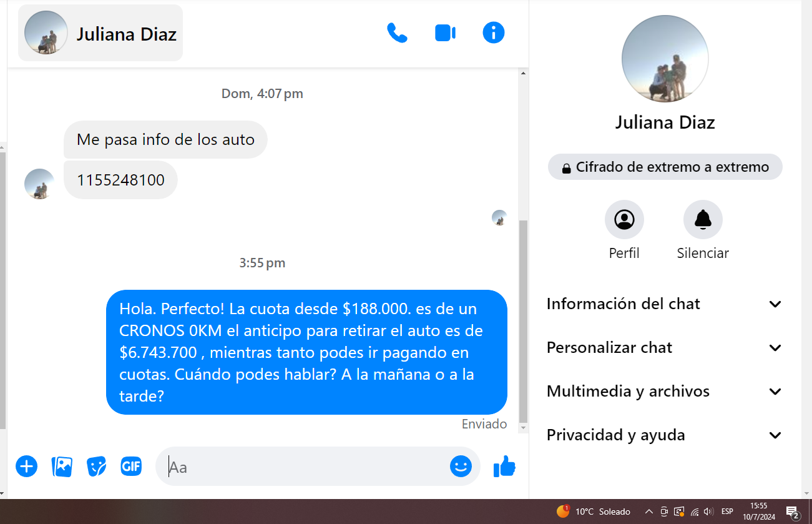The height and width of the screenshot is (524, 812).
Task: Expand Multimedia y archivos section
Action: (x=665, y=392)
